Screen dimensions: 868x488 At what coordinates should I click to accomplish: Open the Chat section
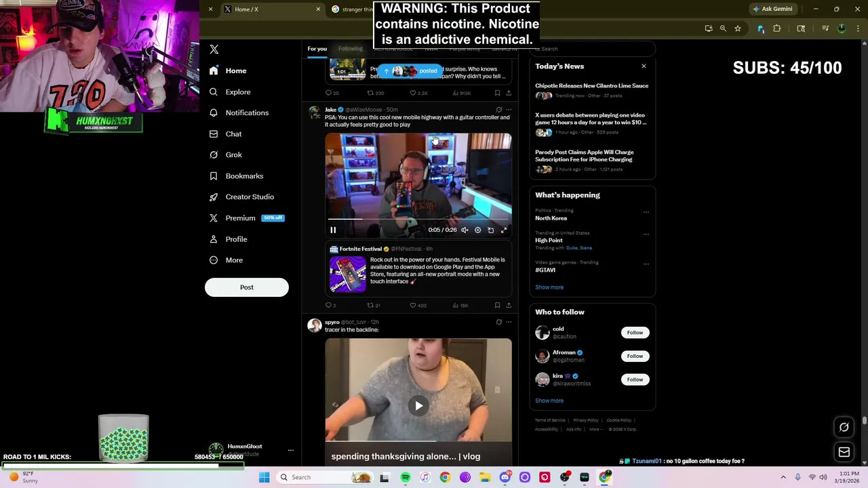click(226, 134)
